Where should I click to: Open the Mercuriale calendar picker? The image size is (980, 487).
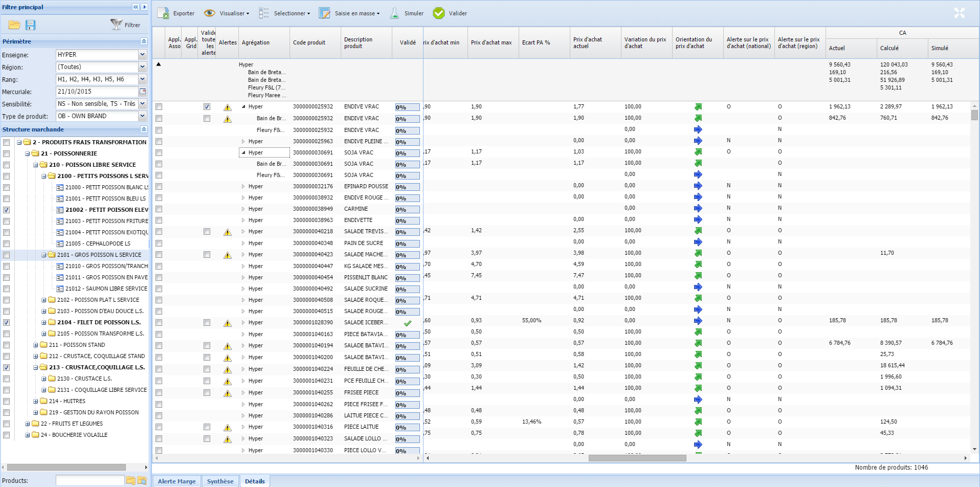143,92
